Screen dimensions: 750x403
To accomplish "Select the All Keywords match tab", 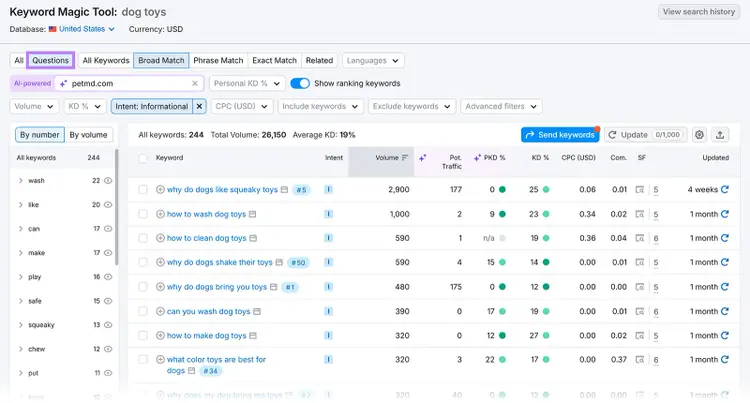I will tap(106, 60).
